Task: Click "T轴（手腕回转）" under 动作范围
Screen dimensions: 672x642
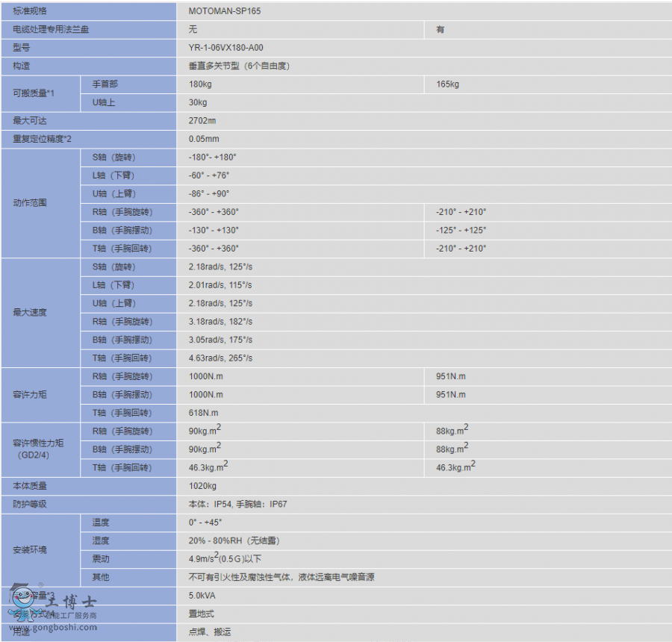Action: pyautogui.click(x=122, y=249)
